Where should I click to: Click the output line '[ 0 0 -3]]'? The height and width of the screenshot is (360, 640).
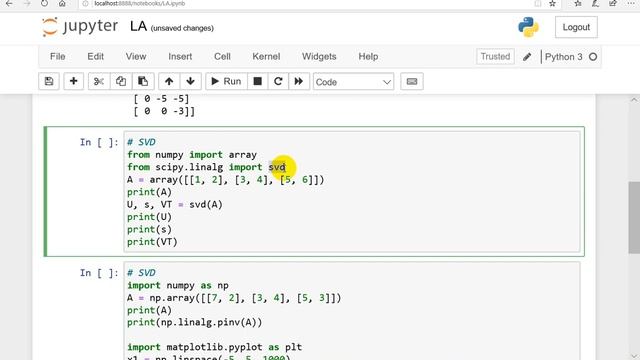pos(164,111)
